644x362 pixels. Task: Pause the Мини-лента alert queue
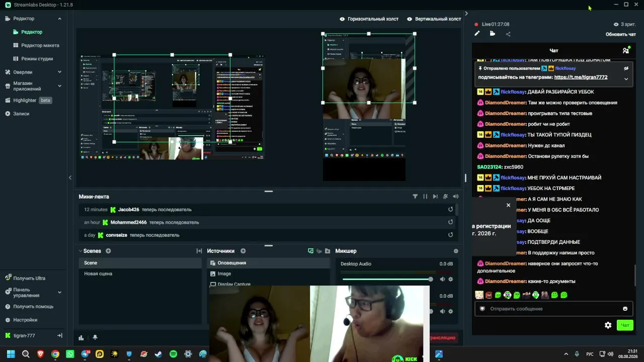click(425, 197)
